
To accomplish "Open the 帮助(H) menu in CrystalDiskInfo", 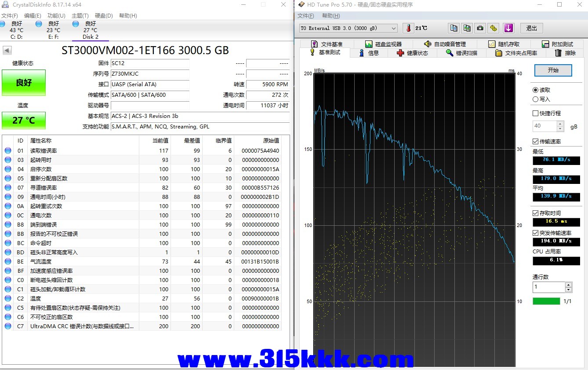I will point(128,15).
